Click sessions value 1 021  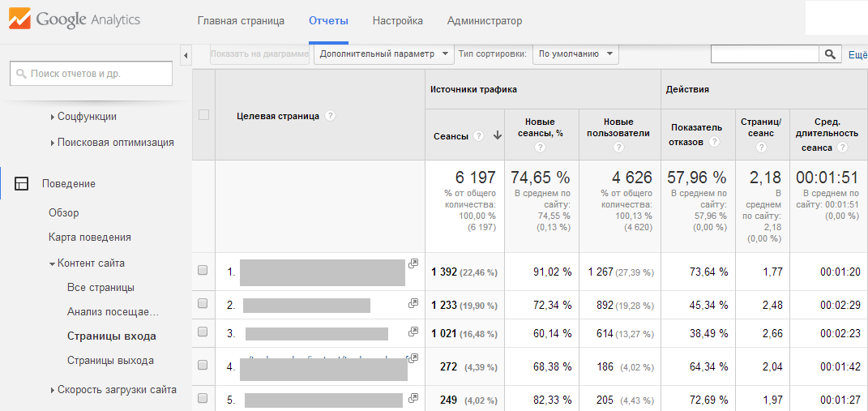[x=444, y=333]
